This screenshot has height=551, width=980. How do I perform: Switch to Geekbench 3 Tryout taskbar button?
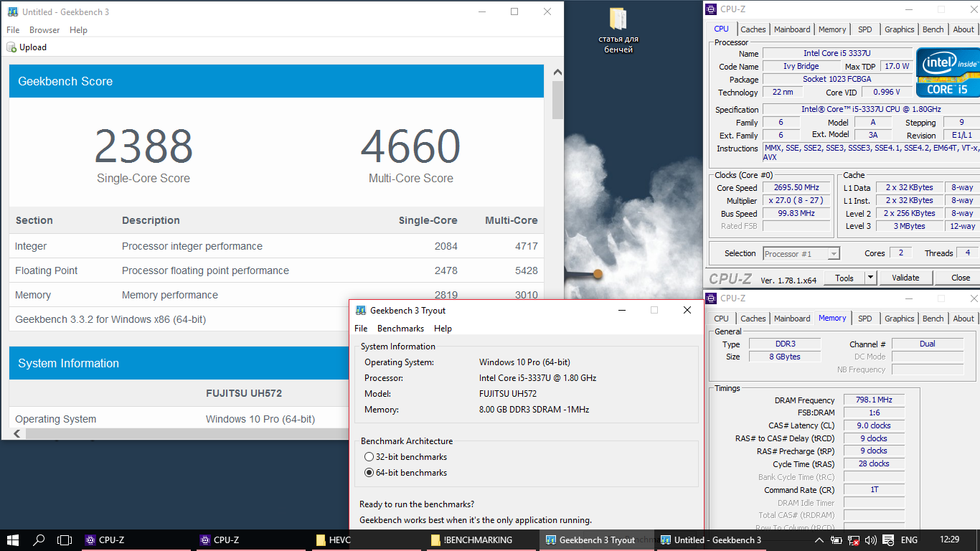coord(595,540)
